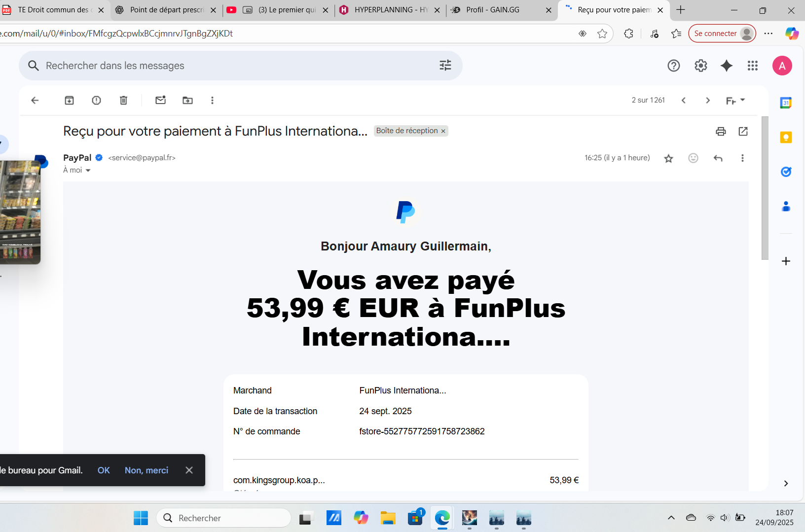The height and width of the screenshot is (532, 805).
Task: Open Task View on taskbar
Action: [x=306, y=518]
